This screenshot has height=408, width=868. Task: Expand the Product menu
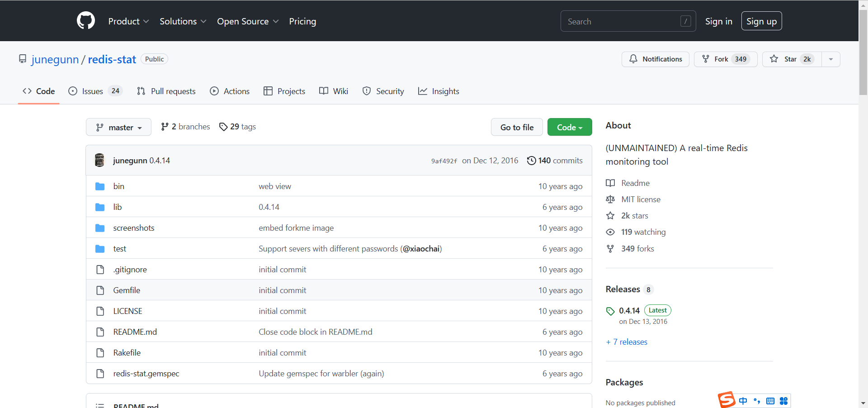[128, 21]
